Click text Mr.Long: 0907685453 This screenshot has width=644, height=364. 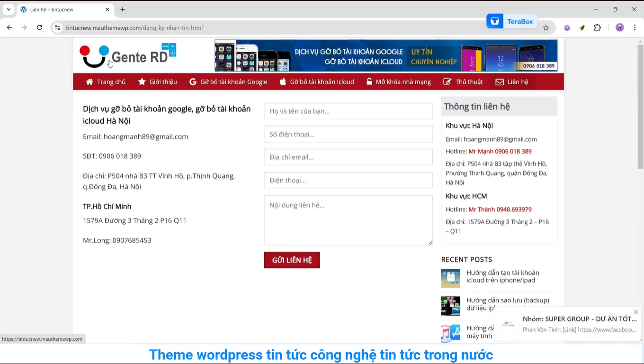117,240
